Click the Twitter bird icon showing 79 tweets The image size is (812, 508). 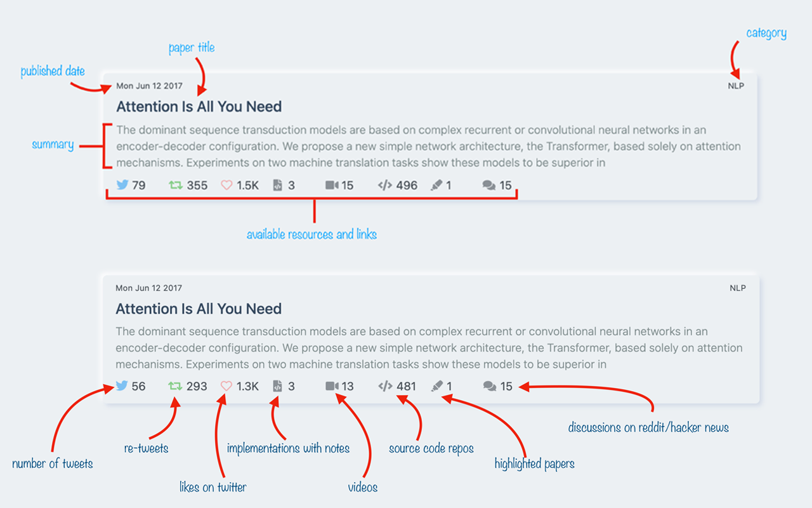[122, 185]
